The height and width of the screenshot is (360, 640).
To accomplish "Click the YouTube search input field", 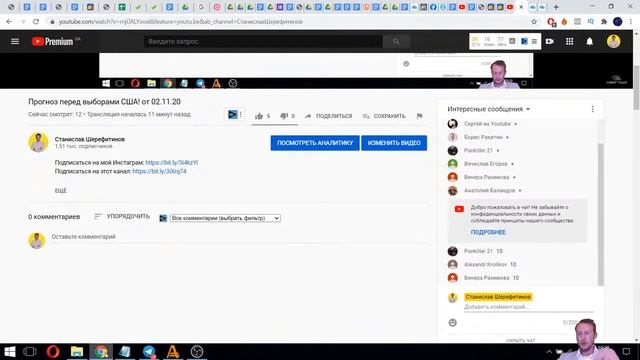I will click(x=263, y=42).
